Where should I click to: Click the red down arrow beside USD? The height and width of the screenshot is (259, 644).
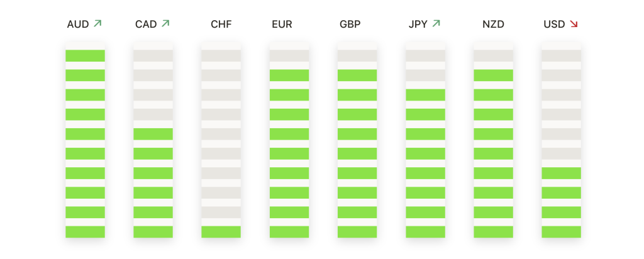574,25
